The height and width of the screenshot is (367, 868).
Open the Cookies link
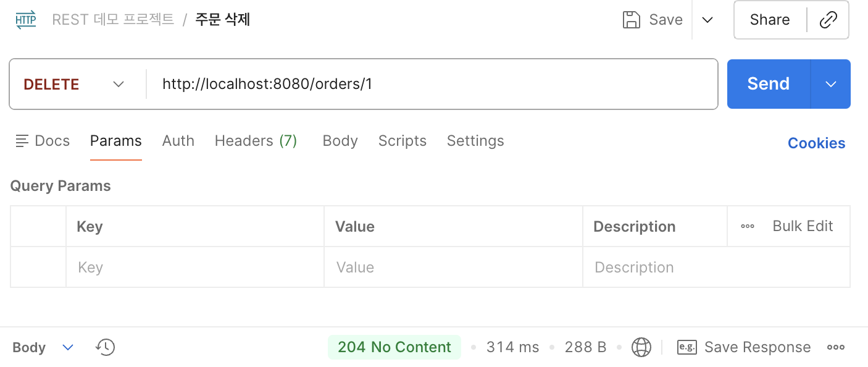click(x=816, y=143)
